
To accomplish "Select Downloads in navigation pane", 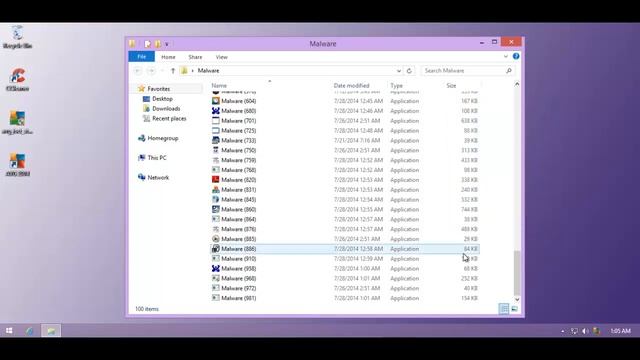I will coord(166,109).
